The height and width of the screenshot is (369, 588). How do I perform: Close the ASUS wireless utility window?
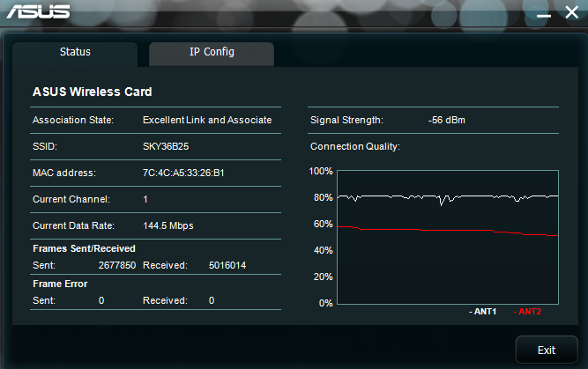572,12
